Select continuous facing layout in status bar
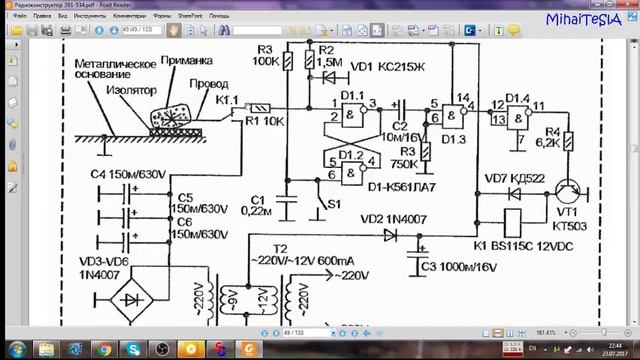This screenshot has width=640, height=360. point(522,333)
